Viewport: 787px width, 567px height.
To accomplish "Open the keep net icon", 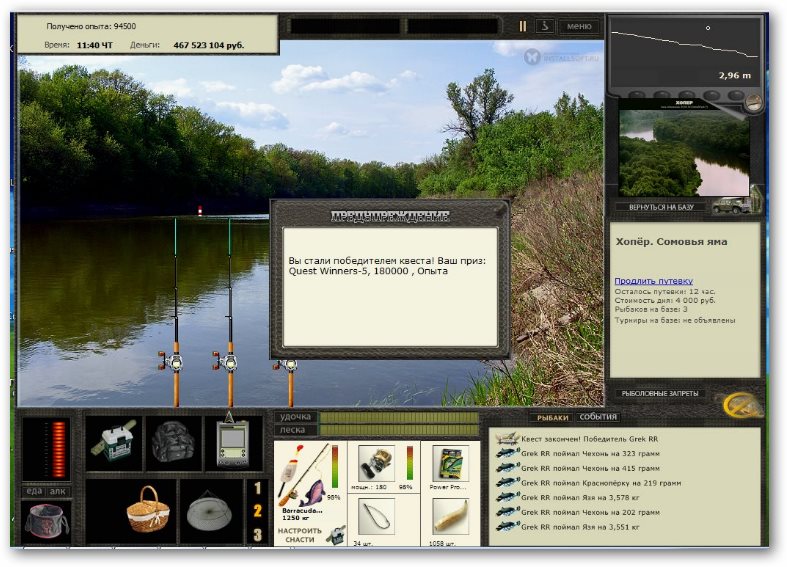I will [x=209, y=512].
